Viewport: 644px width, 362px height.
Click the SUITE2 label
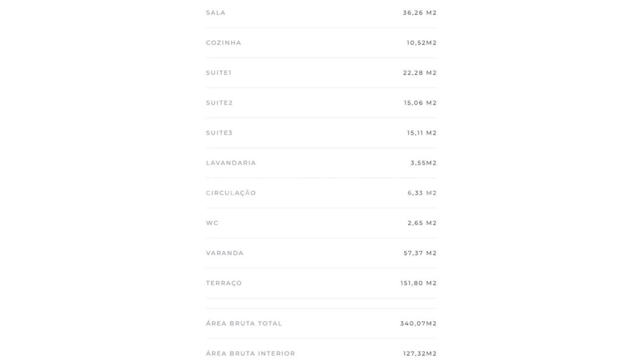(219, 103)
